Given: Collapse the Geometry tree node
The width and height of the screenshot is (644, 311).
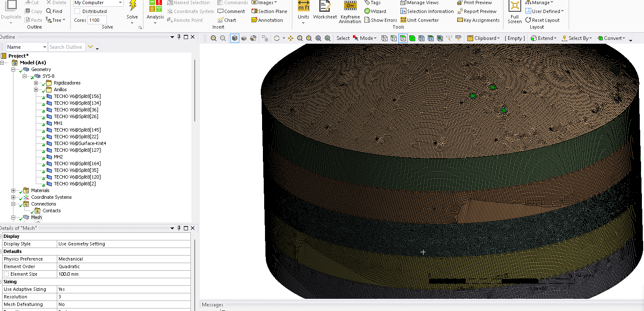Looking at the screenshot, I should tap(13, 69).
